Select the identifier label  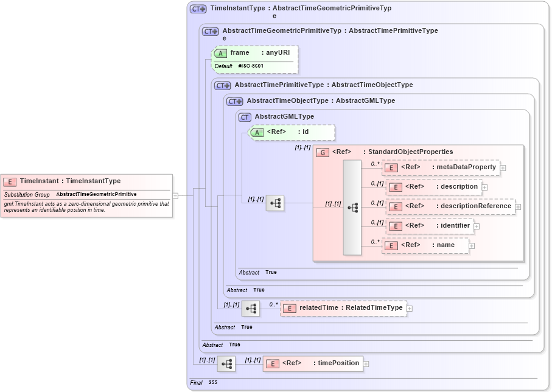[x=455, y=225]
